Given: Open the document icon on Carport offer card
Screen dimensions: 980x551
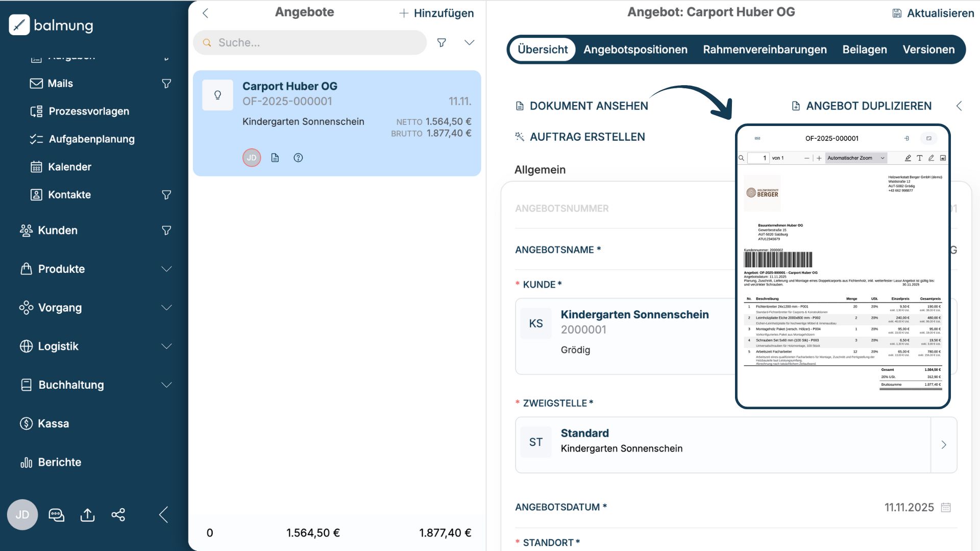Looking at the screenshot, I should [275, 158].
